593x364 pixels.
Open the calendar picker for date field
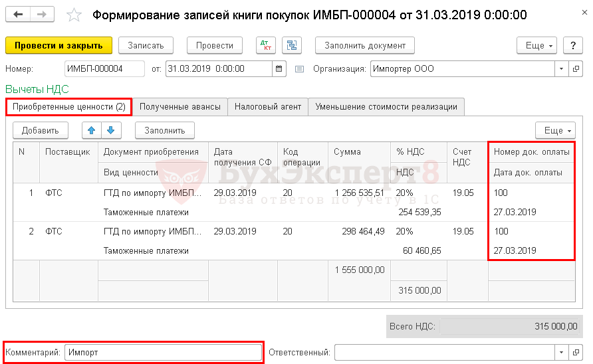coord(279,68)
